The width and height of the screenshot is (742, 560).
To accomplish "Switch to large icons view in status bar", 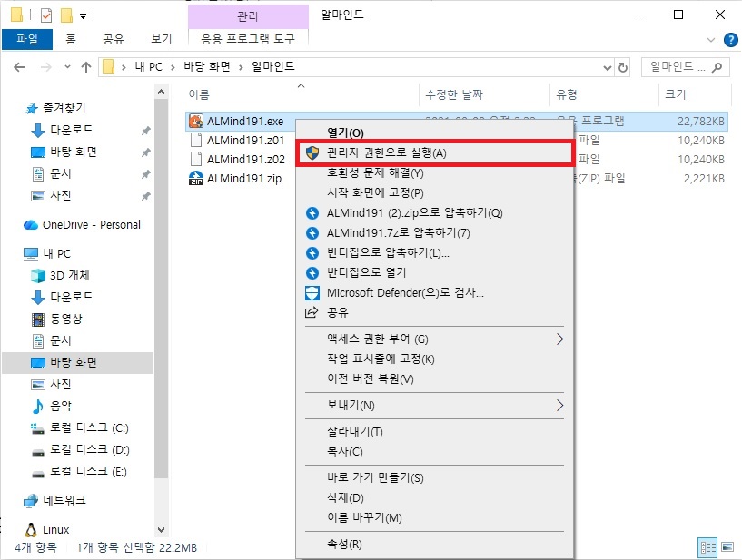I will click(x=727, y=547).
